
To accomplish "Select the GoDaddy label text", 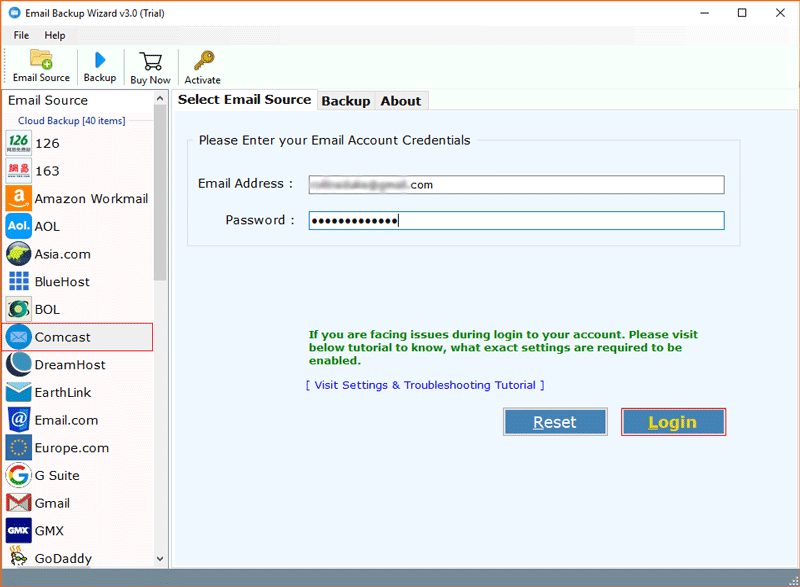I will point(63,558).
